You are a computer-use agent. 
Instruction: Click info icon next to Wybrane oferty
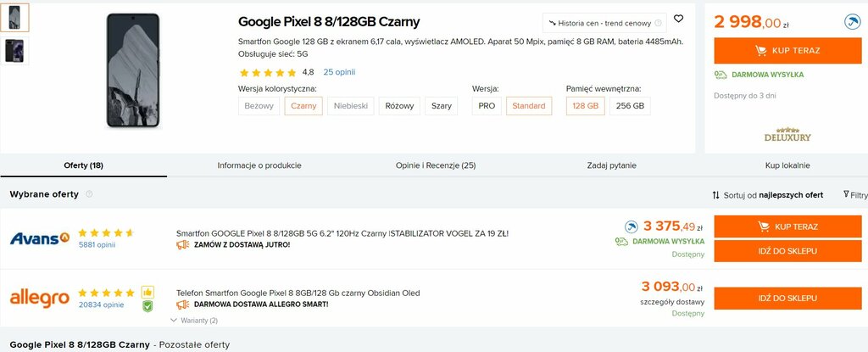89,194
